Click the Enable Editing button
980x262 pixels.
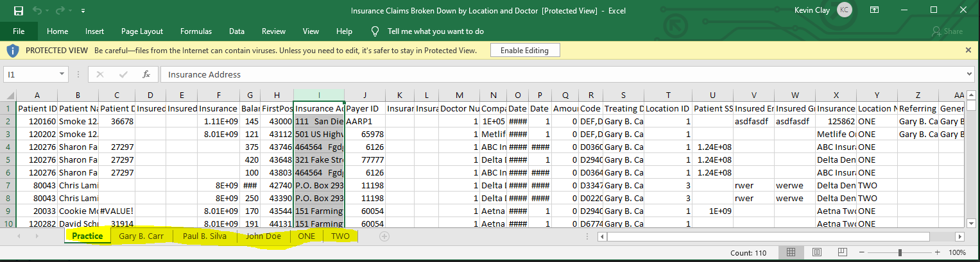click(524, 50)
